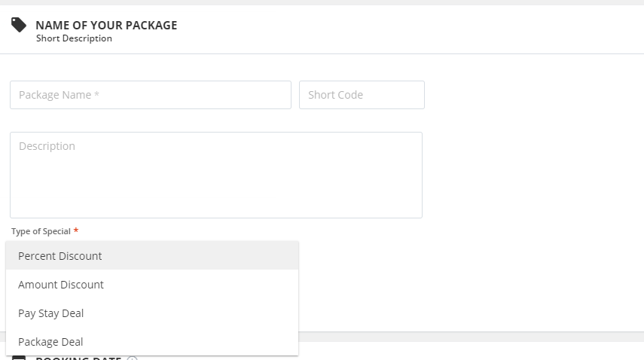The image size is (644, 360).
Task: Click the Short Description subtitle text
Action: [74, 38]
